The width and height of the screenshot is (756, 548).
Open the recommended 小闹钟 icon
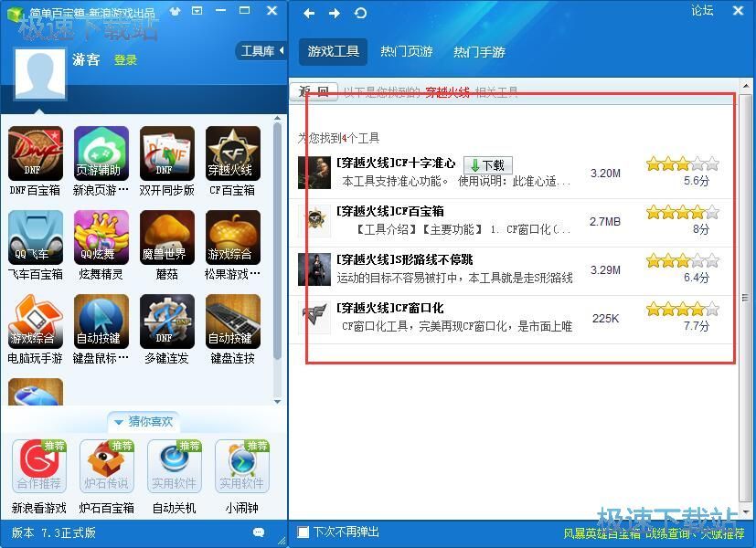241,466
